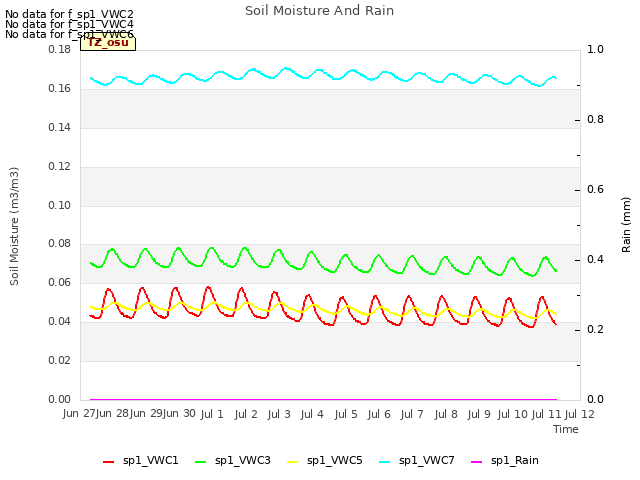
Task: Click the yellow sp1_VWC5 legend swatch
Action: pos(292,462)
